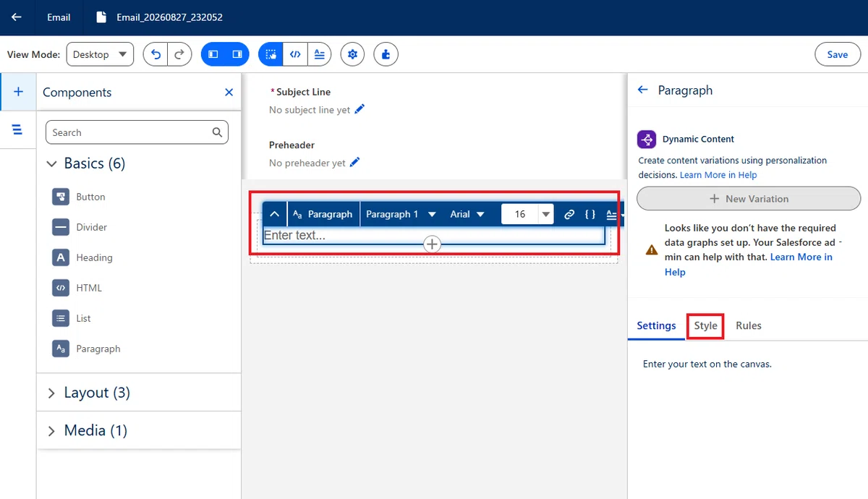The image size is (868, 499).
Task: Undo the last edit
Action: [x=156, y=54]
